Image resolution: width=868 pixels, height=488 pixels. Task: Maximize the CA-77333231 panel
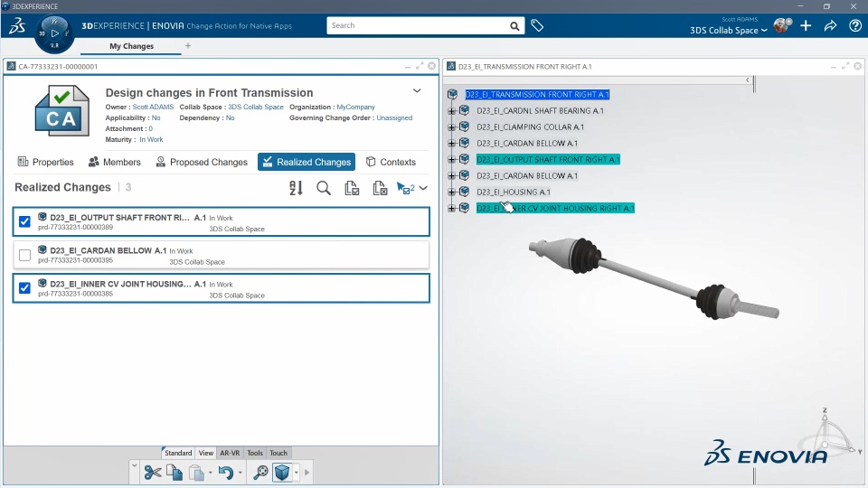coord(420,66)
